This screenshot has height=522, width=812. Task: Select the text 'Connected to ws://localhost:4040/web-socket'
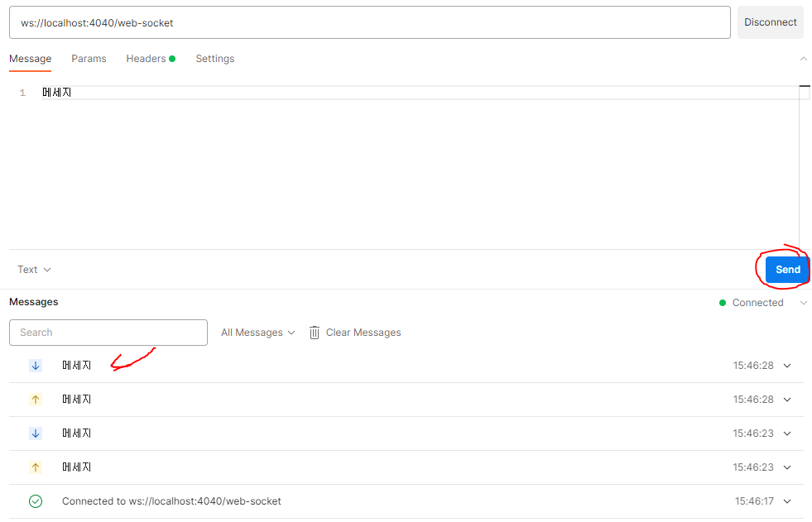pos(171,501)
